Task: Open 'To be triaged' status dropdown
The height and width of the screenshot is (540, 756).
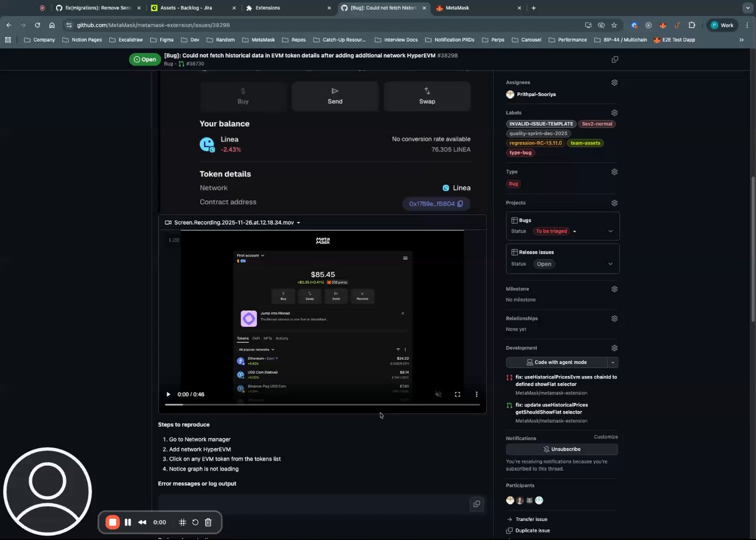Action: click(555, 231)
